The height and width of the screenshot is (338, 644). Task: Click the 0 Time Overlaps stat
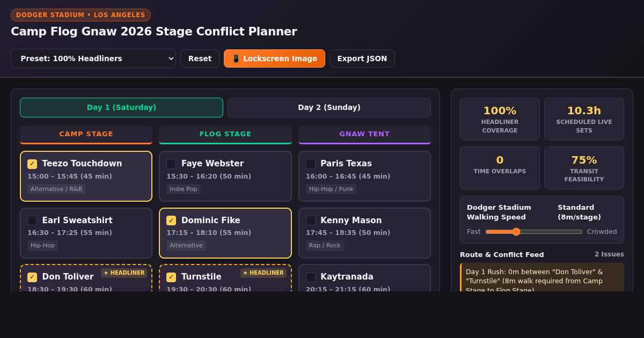[x=500, y=168]
